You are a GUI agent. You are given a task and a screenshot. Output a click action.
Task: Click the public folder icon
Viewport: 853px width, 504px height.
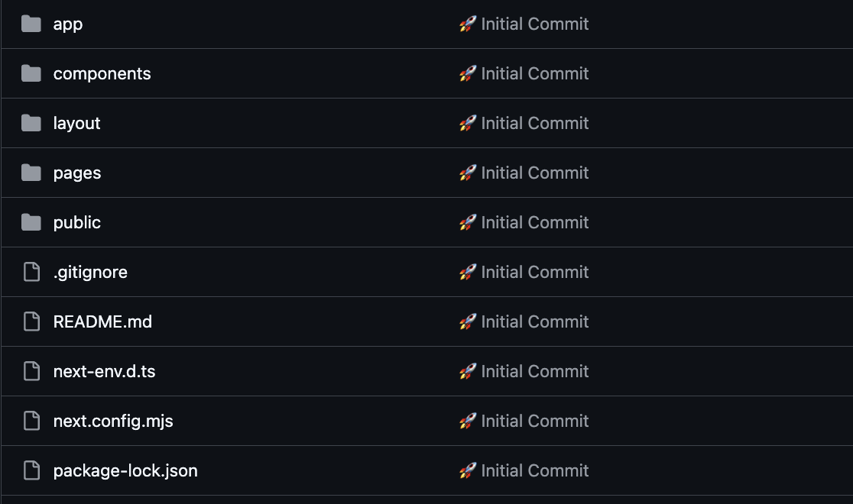click(31, 222)
